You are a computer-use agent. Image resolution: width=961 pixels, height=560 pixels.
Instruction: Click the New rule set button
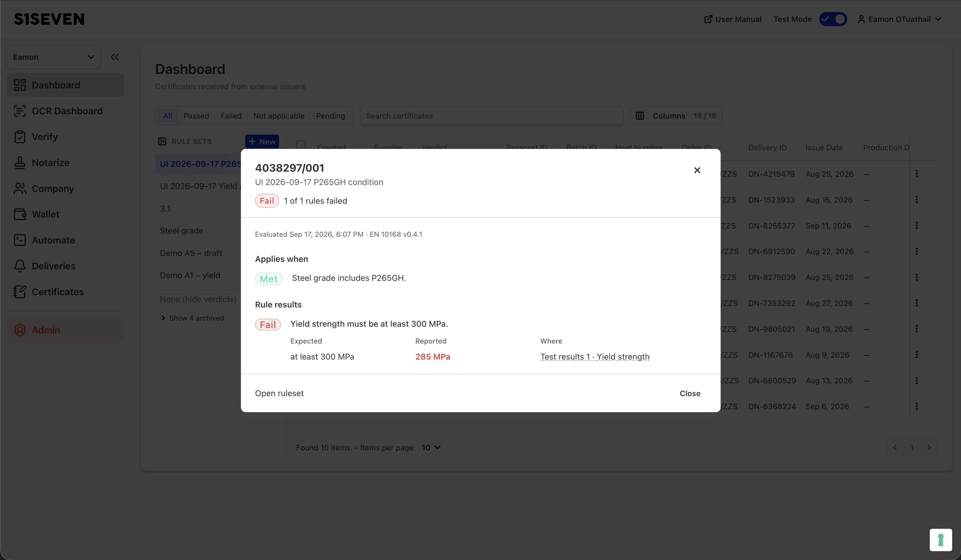[x=262, y=141]
